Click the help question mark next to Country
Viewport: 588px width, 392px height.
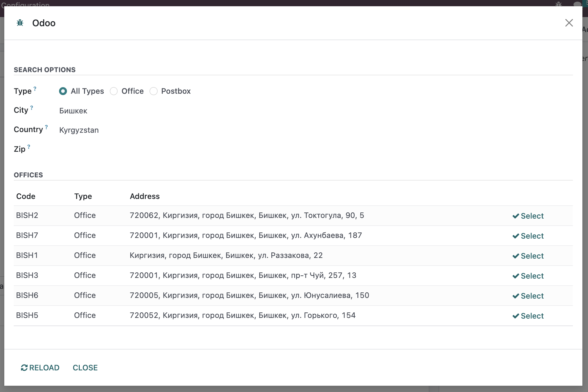tap(46, 127)
